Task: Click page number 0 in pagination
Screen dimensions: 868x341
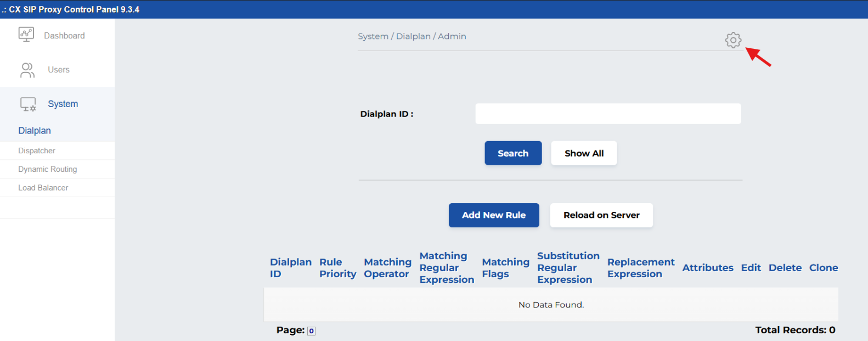Action: point(311,331)
